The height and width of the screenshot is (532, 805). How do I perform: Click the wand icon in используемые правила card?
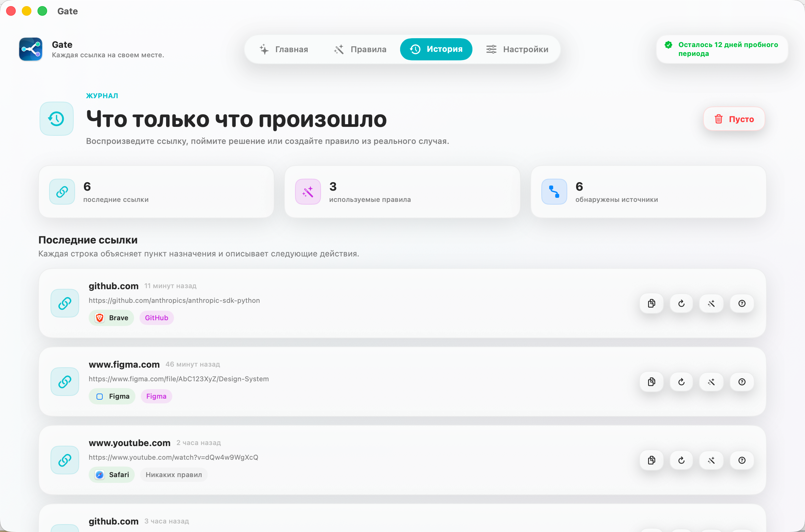(x=308, y=192)
